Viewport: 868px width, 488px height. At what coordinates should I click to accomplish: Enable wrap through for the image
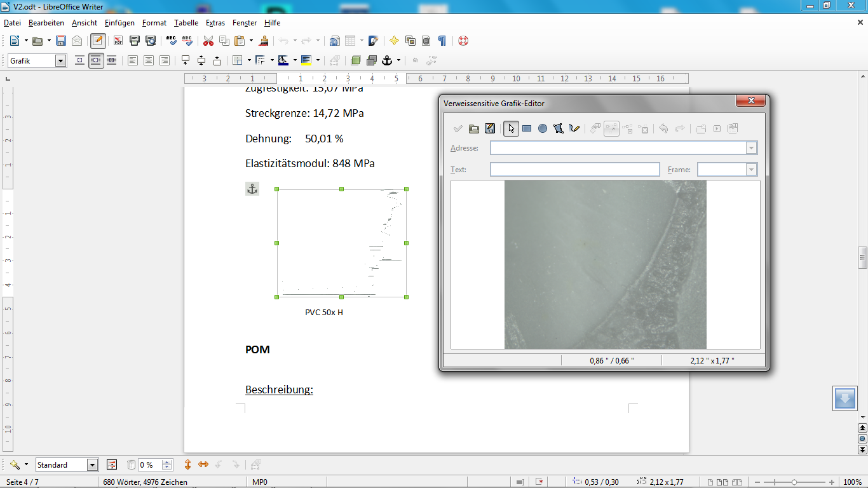[112, 61]
